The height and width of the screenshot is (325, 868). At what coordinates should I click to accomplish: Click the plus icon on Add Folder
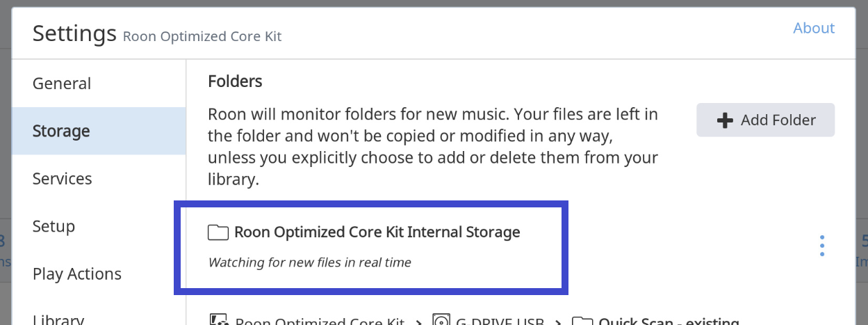point(725,120)
